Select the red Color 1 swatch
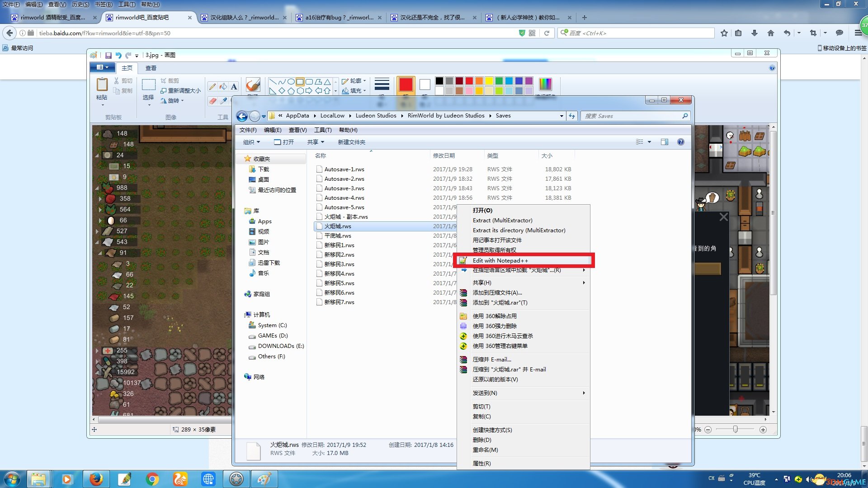The width and height of the screenshot is (868, 488). click(406, 84)
